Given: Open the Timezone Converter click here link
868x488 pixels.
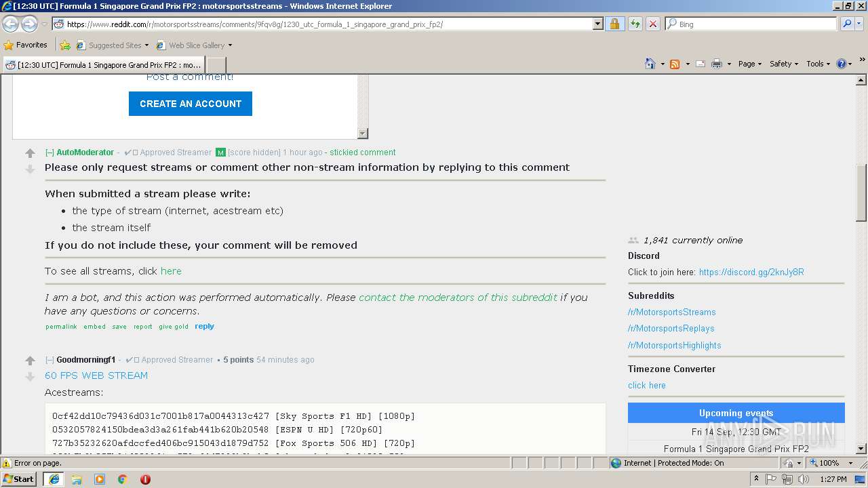Looking at the screenshot, I should tap(647, 386).
